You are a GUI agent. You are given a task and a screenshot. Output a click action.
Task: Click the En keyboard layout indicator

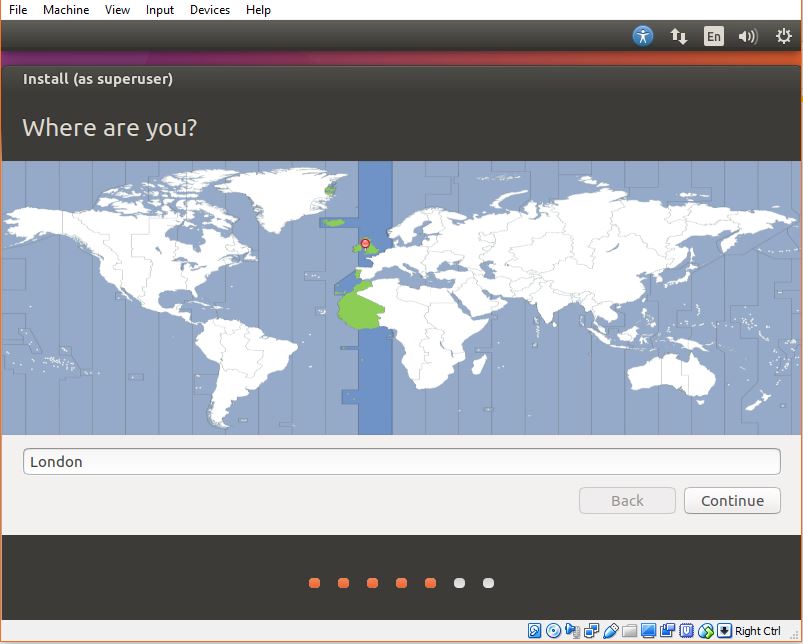[713, 35]
